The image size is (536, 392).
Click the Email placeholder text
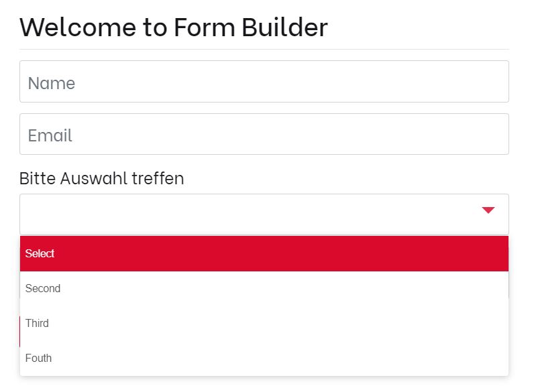pyautogui.click(x=50, y=135)
